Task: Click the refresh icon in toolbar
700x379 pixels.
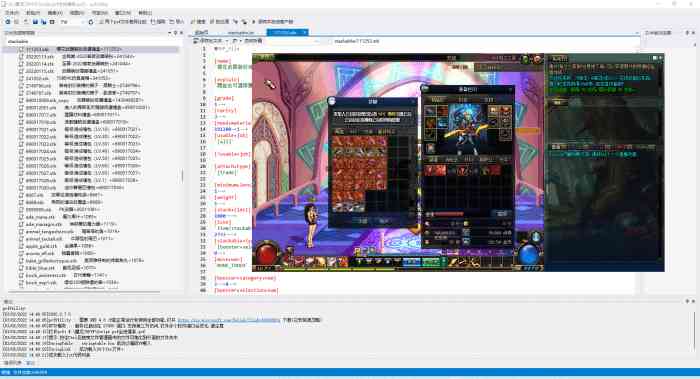Action: [x=91, y=21]
